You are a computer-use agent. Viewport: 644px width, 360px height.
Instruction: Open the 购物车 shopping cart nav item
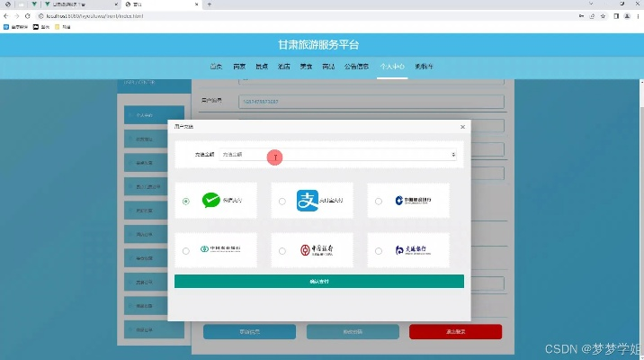coord(424,67)
